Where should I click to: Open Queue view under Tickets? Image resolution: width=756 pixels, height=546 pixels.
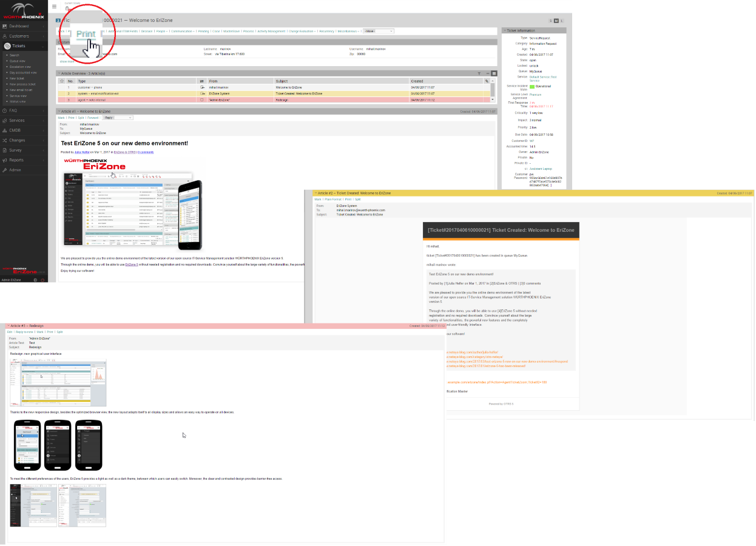(x=17, y=61)
